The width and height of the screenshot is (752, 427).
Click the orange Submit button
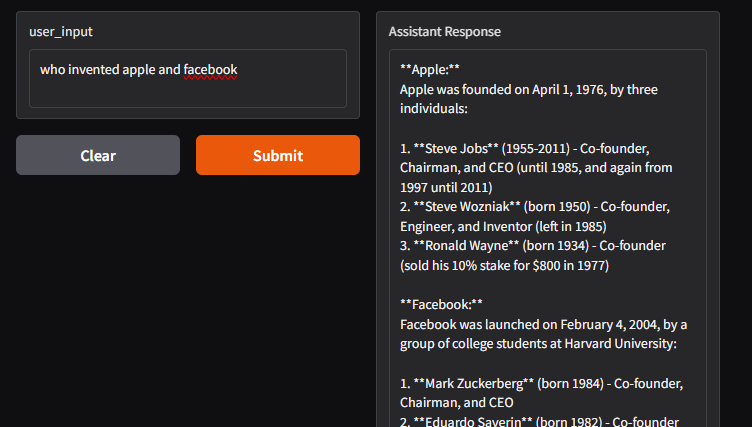278,155
